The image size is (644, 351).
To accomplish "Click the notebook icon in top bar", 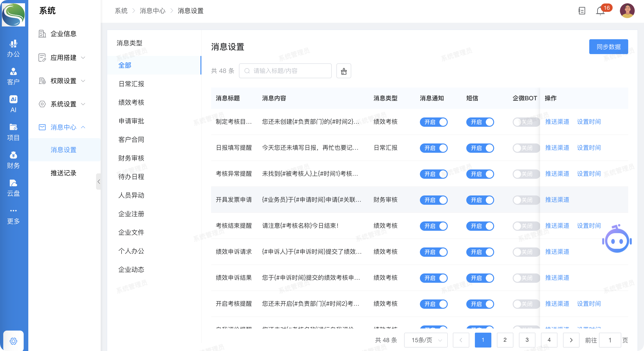I will (582, 11).
